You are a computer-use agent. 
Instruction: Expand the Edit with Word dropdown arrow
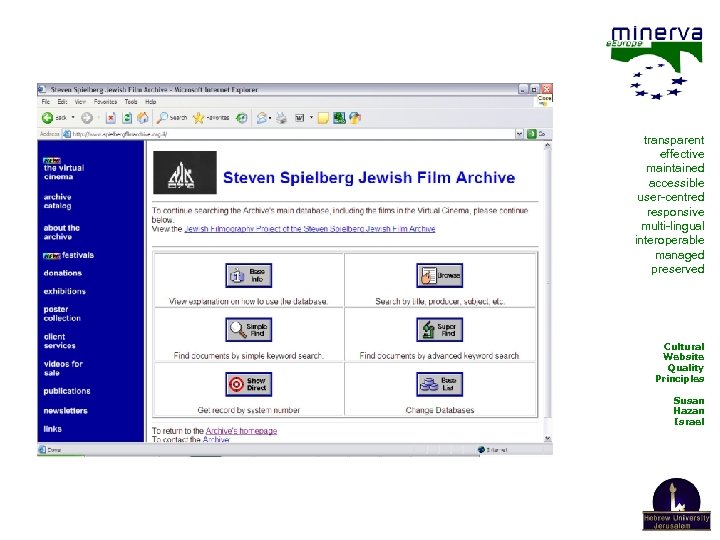tap(311, 118)
